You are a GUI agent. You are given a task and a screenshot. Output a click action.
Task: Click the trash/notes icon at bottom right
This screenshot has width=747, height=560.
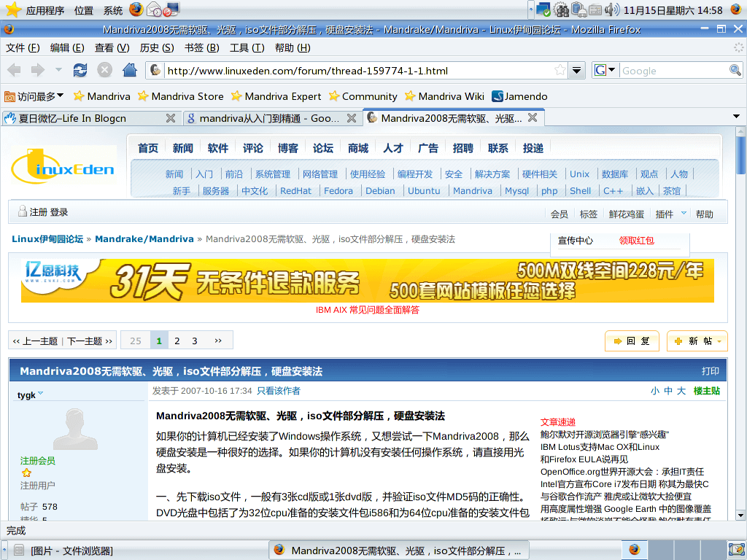pyautogui.click(x=736, y=550)
